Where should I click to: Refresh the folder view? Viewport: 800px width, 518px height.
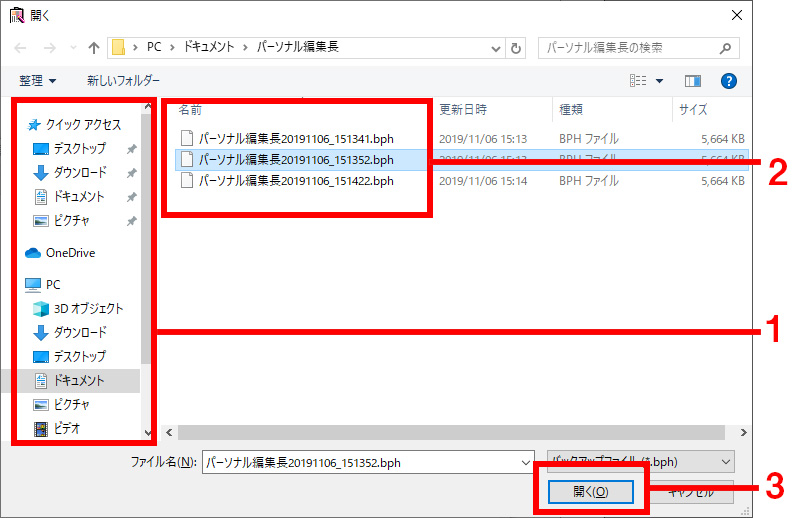coord(516,48)
